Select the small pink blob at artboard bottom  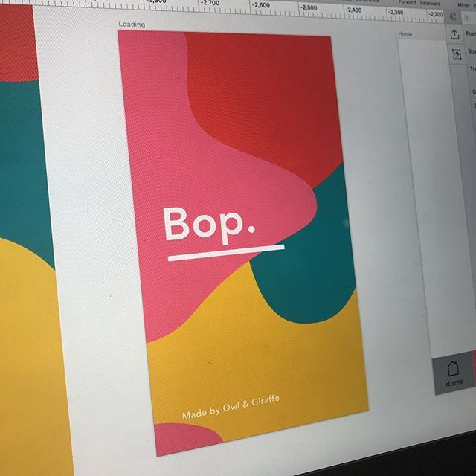coord(185,439)
